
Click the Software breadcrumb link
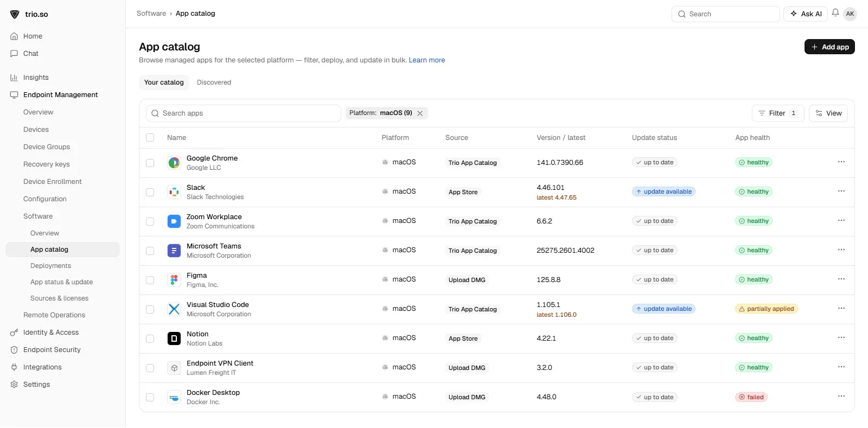coord(151,14)
